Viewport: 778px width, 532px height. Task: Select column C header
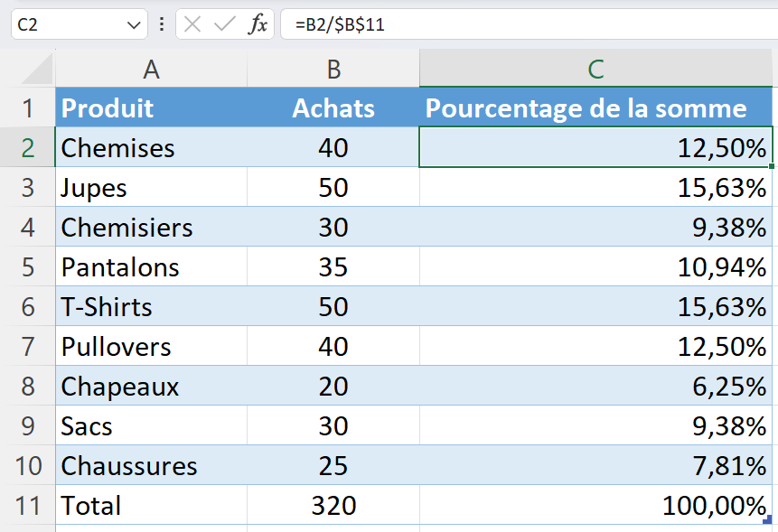coord(595,69)
